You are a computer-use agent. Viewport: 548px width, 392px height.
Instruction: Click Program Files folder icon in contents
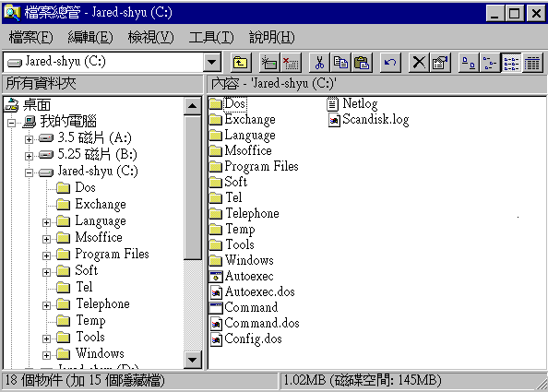[x=216, y=167]
